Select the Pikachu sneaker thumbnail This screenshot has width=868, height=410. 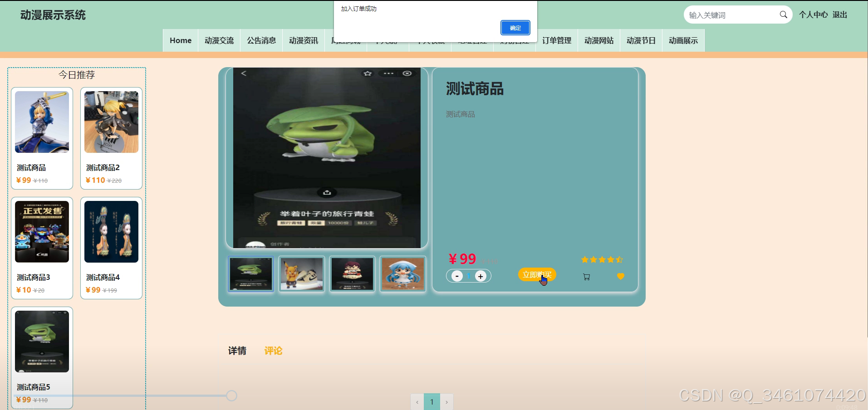point(302,274)
